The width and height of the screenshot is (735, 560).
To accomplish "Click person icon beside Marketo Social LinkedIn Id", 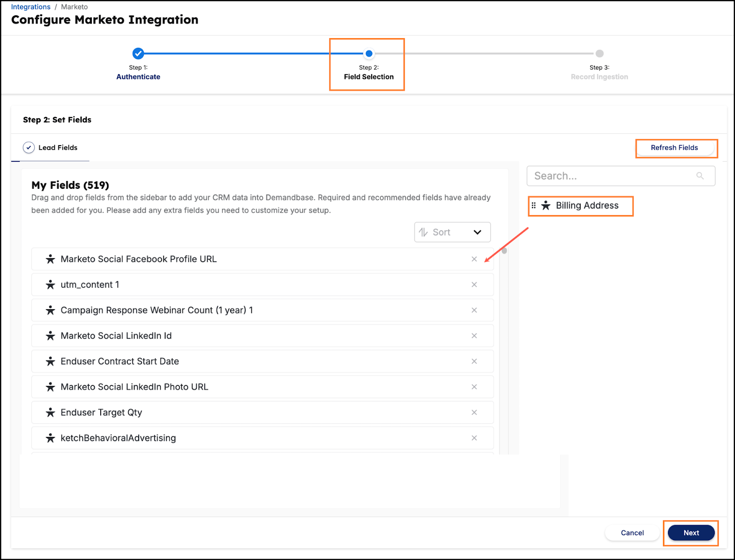I will pos(51,336).
